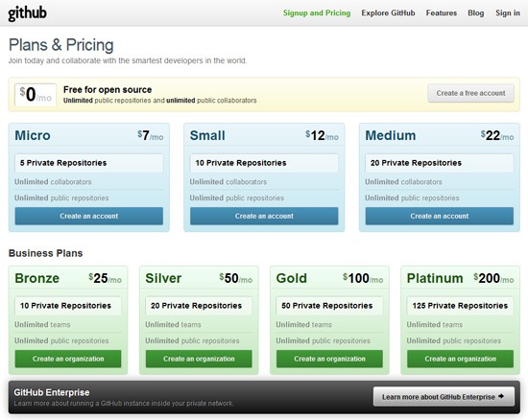The width and height of the screenshot is (528, 420).
Task: Create an organization on Bronze plan
Action: [x=68, y=359]
